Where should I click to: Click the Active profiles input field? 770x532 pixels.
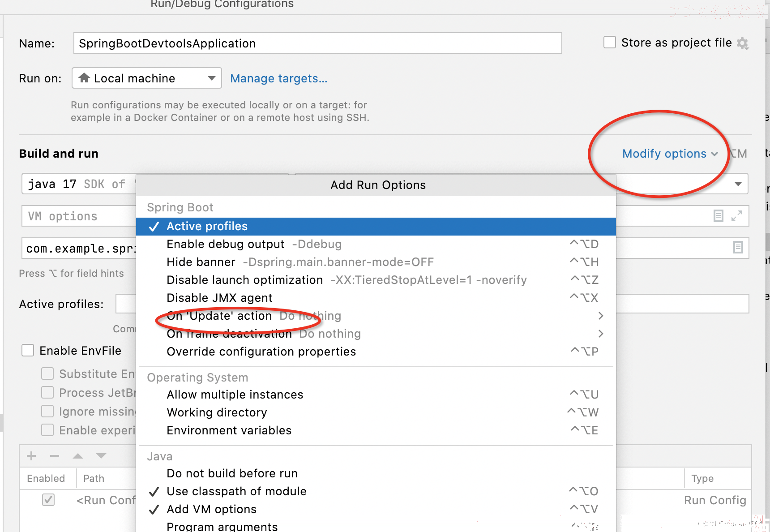coord(126,304)
